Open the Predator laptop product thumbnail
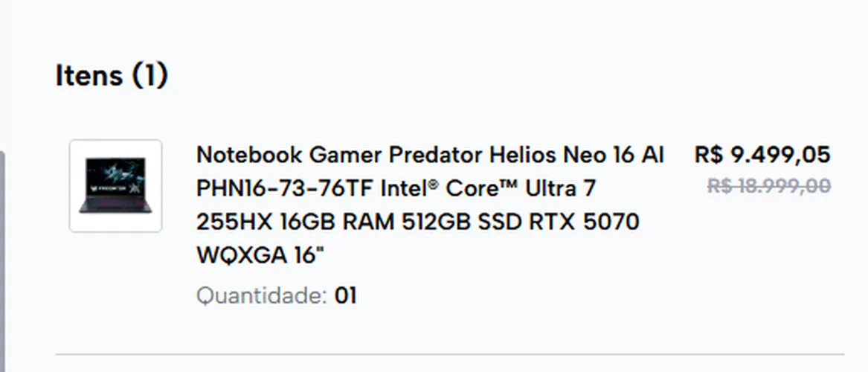Image resolution: width=868 pixels, height=372 pixels. (116, 185)
